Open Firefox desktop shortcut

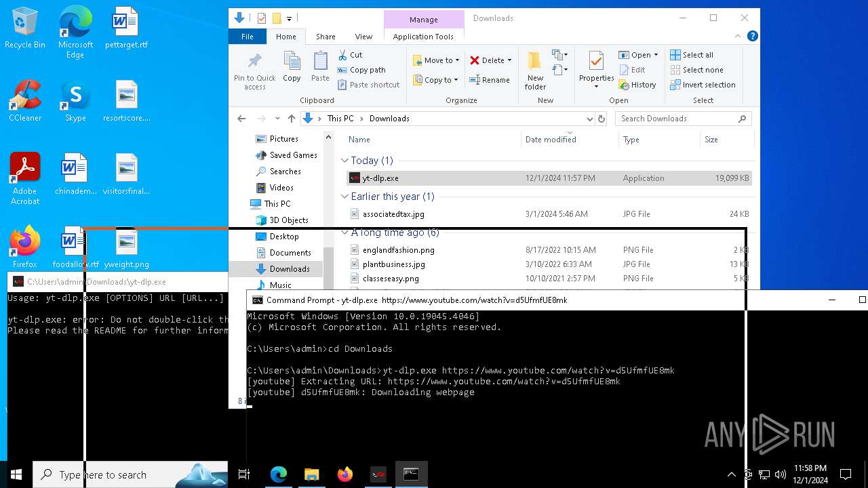click(x=25, y=247)
